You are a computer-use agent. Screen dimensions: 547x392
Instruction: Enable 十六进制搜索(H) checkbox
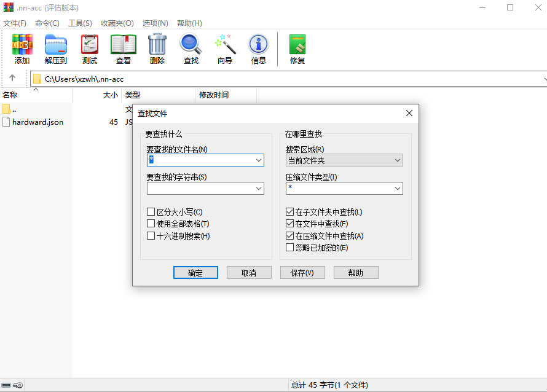151,236
